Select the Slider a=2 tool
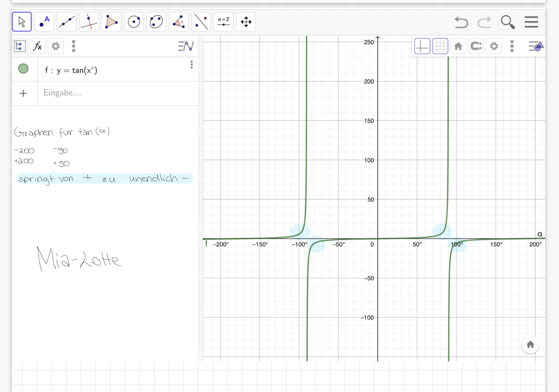Screen dimensions: 559x392 pyautogui.click(x=223, y=22)
